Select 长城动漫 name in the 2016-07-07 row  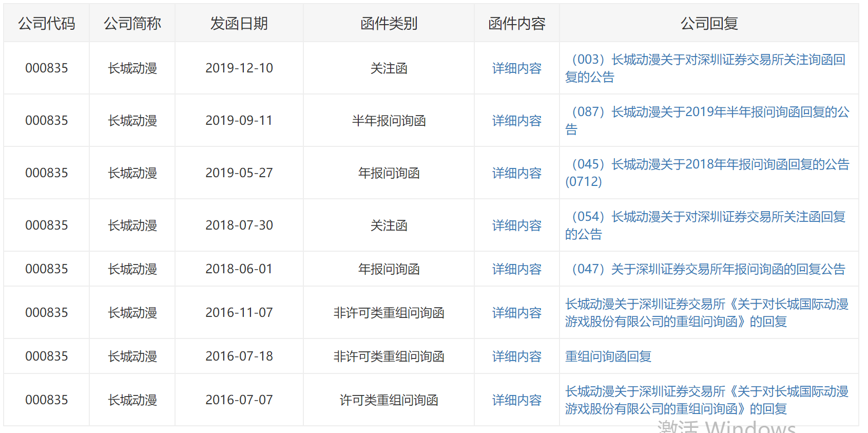coord(132,400)
